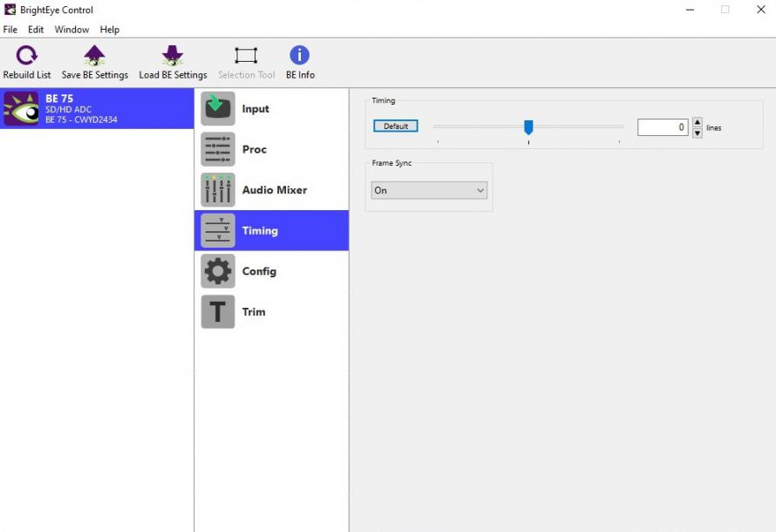Click the Timing section icon

[x=218, y=230]
